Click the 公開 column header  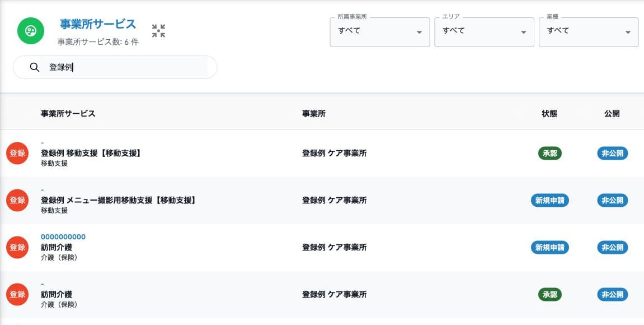coord(612,114)
